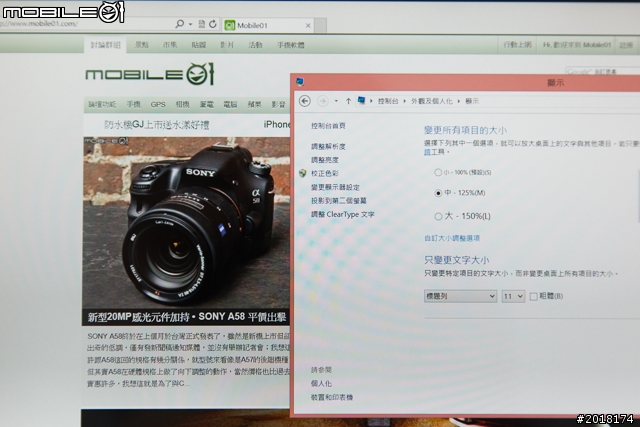Refresh the Mobile01 page
This screenshot has width=640, height=427.
tap(213, 24)
